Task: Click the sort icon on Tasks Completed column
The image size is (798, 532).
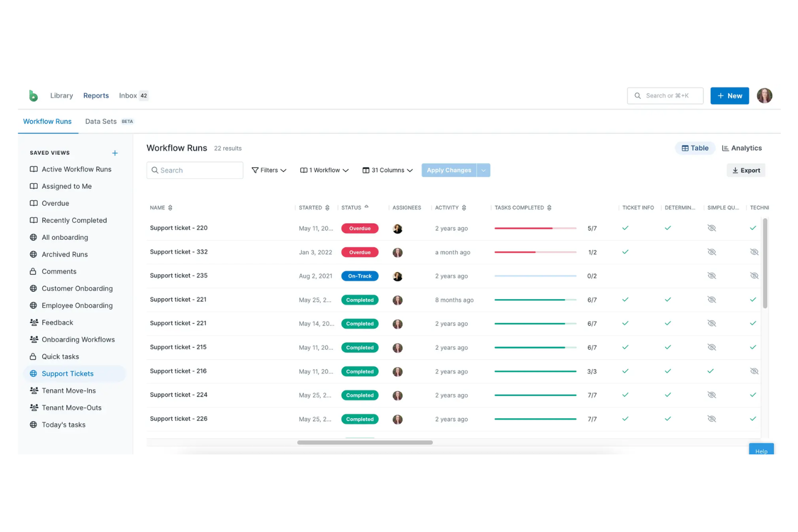Action: [549, 208]
